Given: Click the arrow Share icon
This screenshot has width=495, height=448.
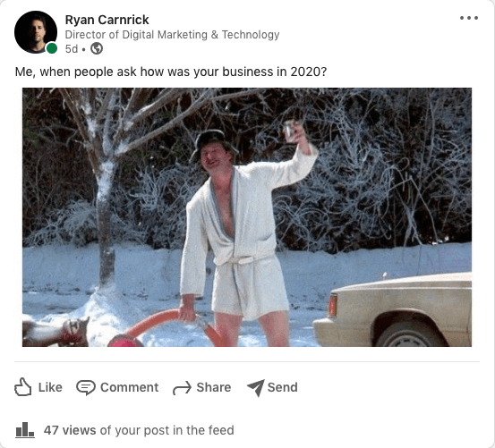Looking at the screenshot, I should (182, 388).
